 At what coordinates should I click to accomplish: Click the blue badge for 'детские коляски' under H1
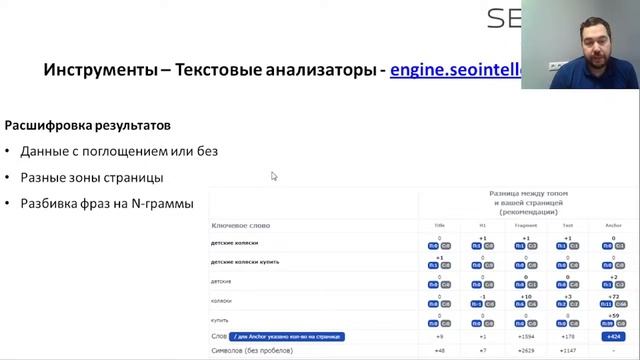476,246
